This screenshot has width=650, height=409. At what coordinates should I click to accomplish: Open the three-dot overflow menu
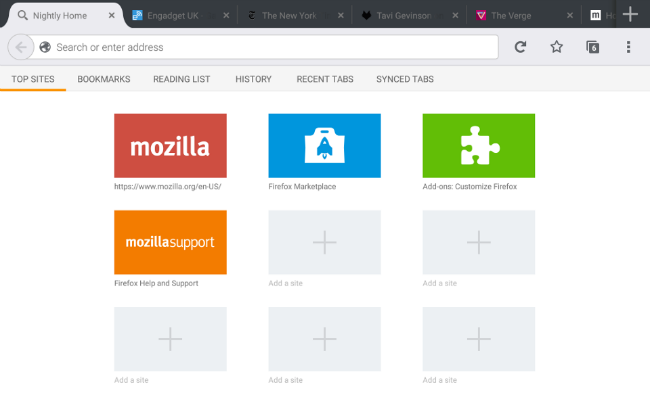click(628, 47)
